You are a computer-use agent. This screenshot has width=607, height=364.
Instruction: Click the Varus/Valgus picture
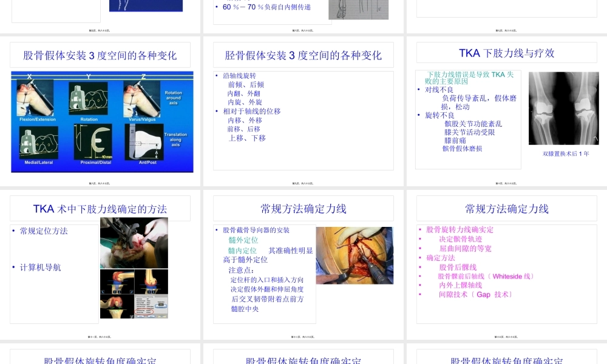click(141, 99)
